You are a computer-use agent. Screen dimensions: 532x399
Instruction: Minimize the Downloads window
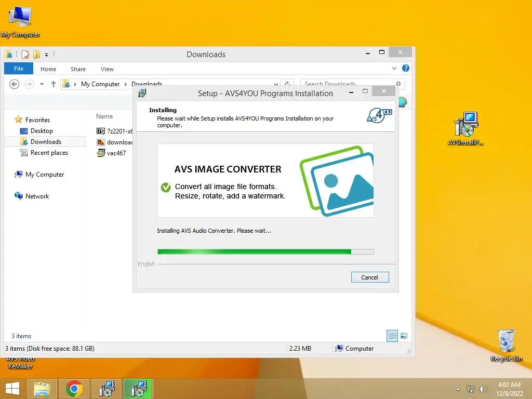point(368,53)
